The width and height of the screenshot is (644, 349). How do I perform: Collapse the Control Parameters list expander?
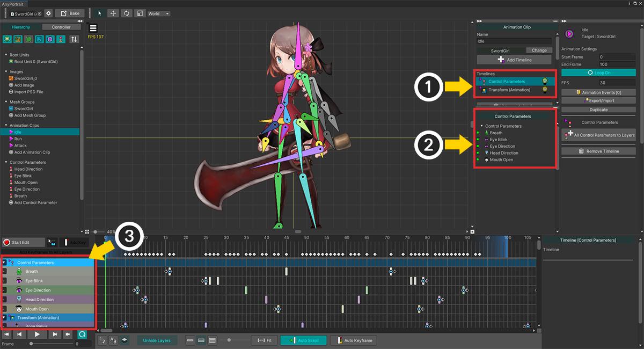tap(481, 126)
